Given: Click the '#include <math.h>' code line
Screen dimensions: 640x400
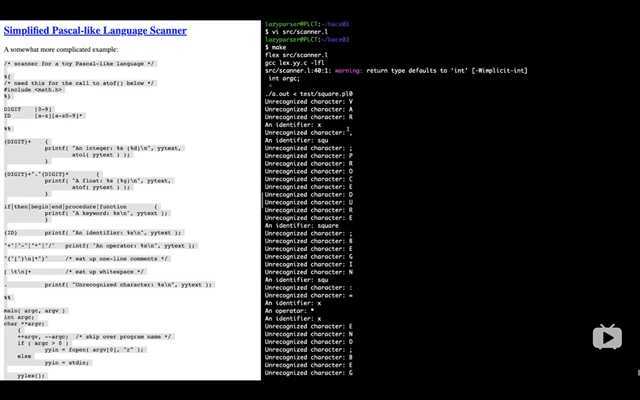Looking at the screenshot, I should 34,90.
